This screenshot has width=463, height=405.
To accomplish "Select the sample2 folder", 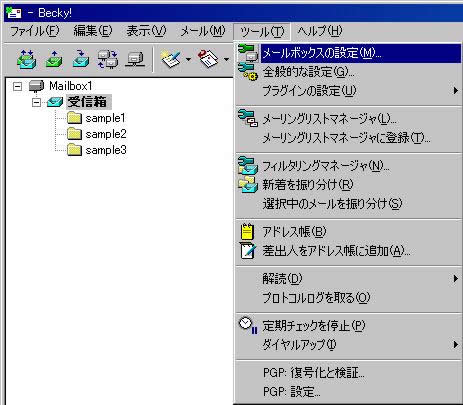I will coord(106,134).
